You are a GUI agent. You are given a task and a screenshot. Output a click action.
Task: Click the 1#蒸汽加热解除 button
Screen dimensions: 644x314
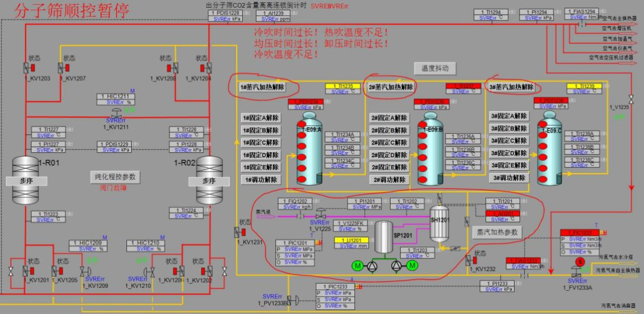(x=262, y=87)
